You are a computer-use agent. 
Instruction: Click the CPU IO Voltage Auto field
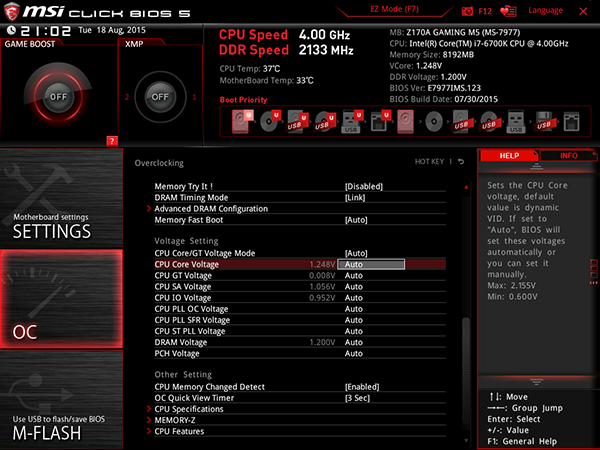coord(354,297)
